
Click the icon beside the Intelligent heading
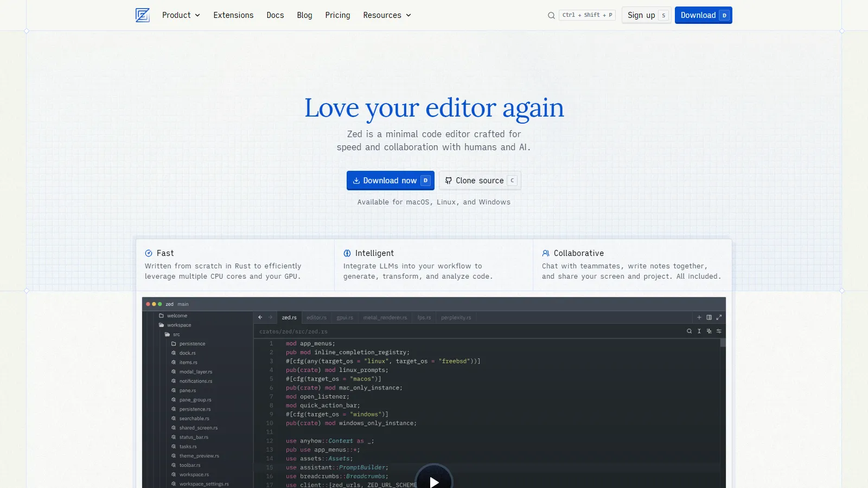pos(347,253)
